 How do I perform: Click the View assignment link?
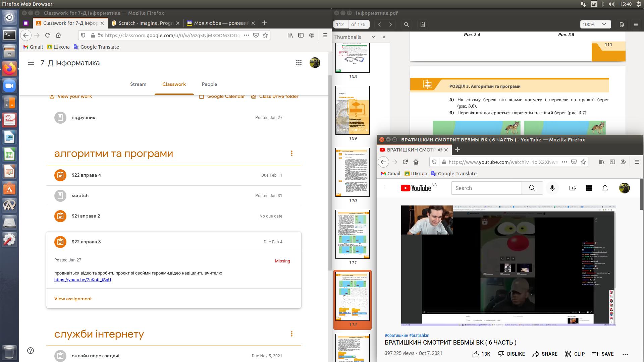pyautogui.click(x=73, y=299)
